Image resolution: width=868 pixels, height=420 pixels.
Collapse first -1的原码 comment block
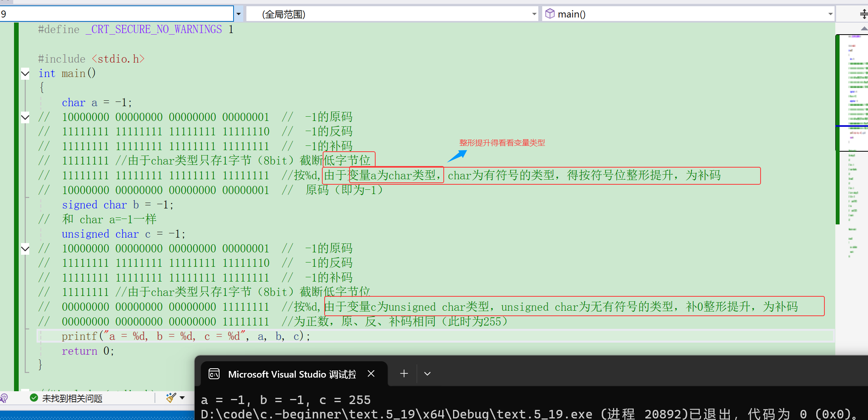coord(25,117)
